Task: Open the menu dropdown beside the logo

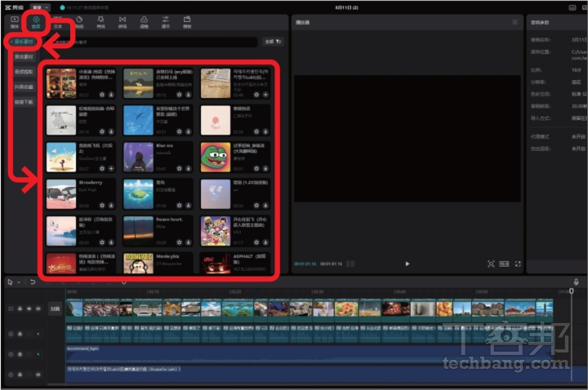Action: (40, 7)
